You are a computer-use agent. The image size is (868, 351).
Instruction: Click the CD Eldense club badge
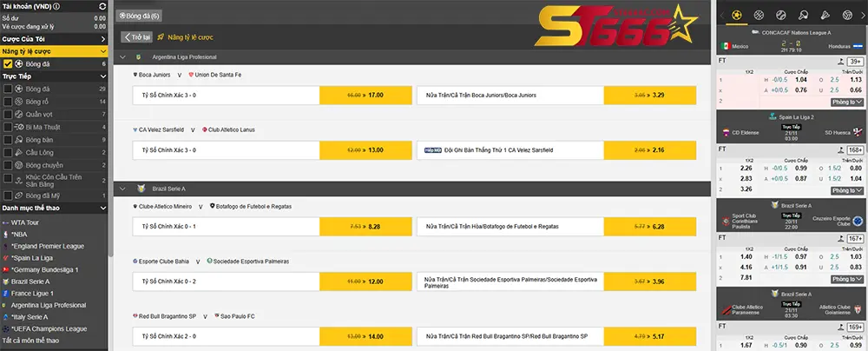(726, 133)
